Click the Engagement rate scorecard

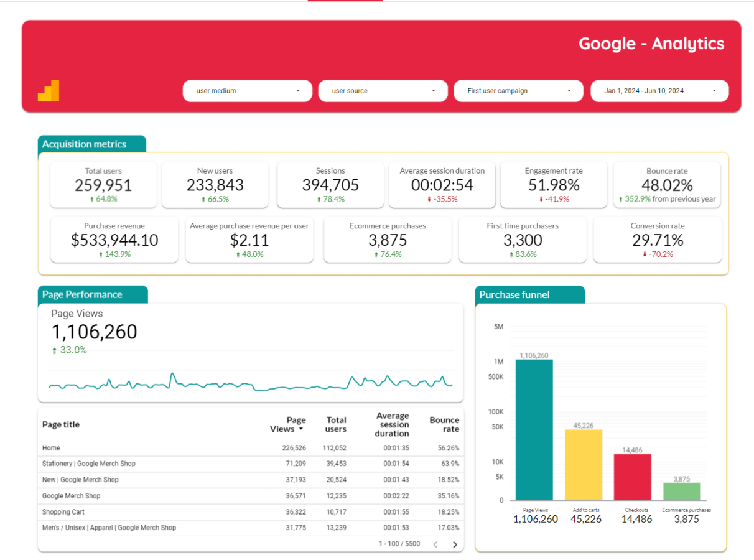554,185
